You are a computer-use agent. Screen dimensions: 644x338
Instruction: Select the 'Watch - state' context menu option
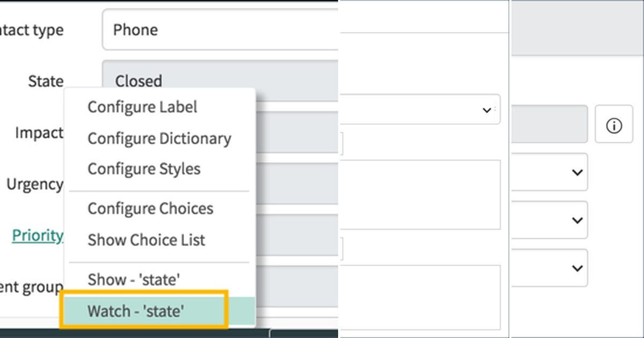145,311
